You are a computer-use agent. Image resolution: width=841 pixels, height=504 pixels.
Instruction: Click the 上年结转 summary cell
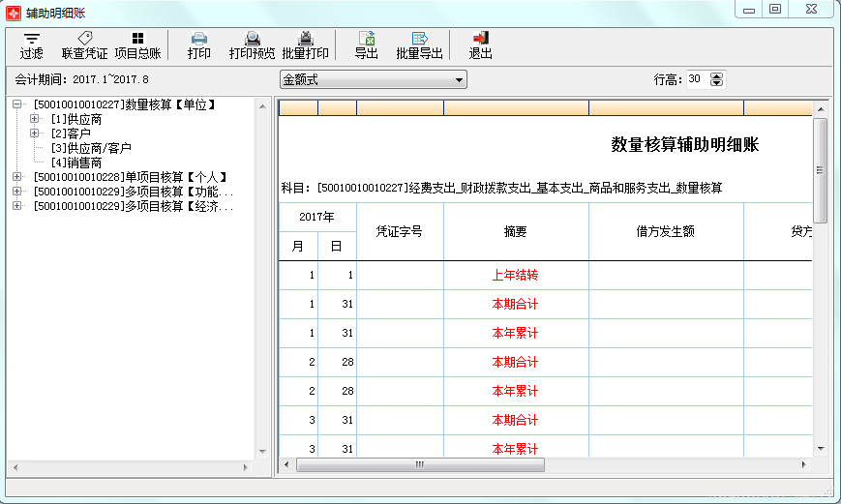(516, 275)
